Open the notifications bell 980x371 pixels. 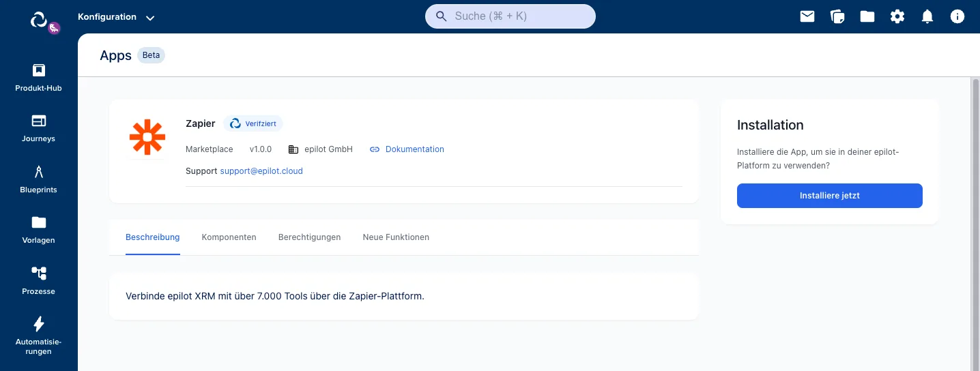(927, 16)
